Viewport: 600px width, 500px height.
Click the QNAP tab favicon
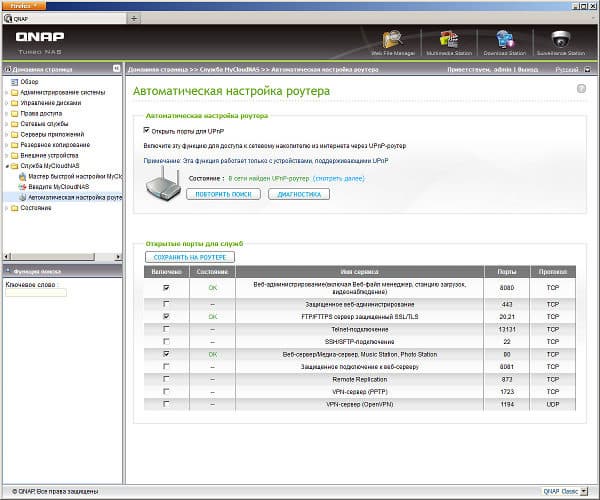(x=8, y=18)
